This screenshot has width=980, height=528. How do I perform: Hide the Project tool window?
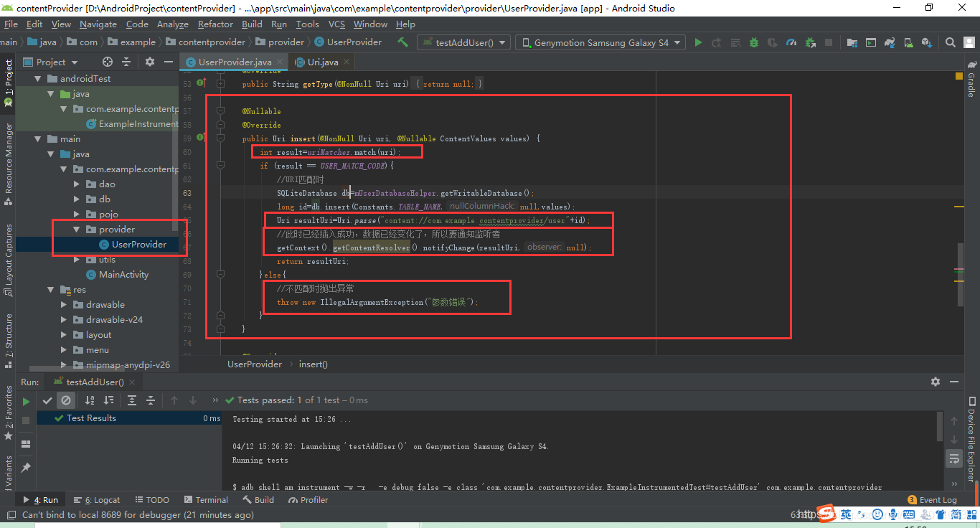click(169, 62)
